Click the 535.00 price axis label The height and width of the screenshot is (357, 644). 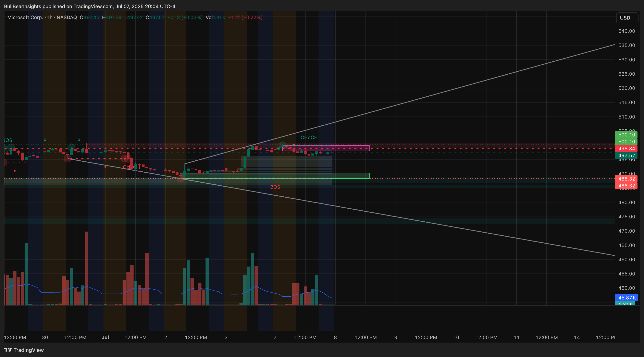pyautogui.click(x=627, y=45)
